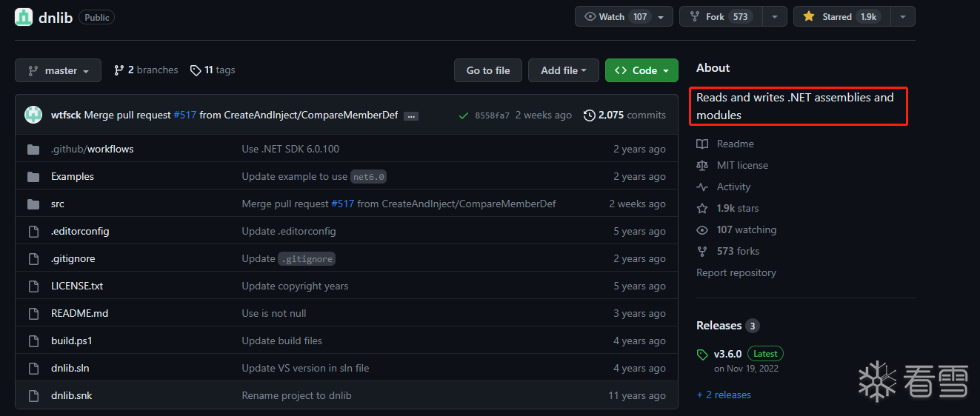Open the .editorconfig file
This screenshot has width=980, height=416.
tap(80, 231)
